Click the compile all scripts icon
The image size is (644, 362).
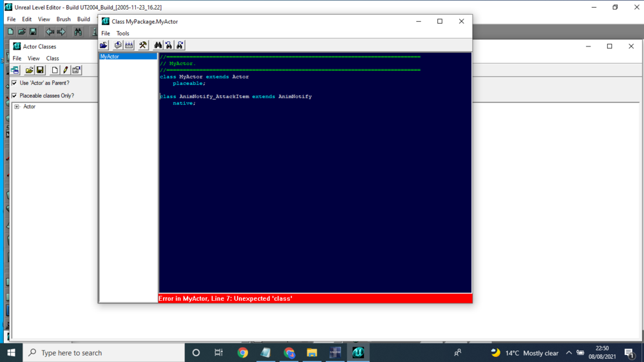coord(129,45)
